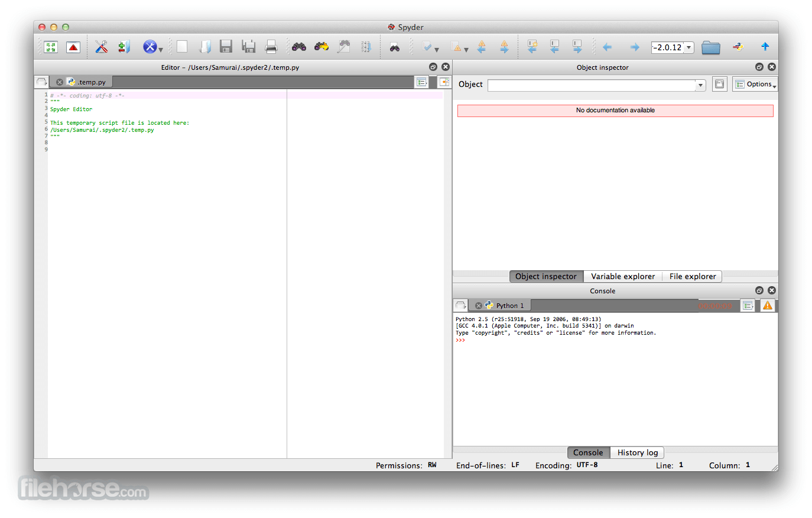Image resolution: width=812 pixels, height=518 pixels.
Task: Go to previous warning icon
Action: (x=482, y=47)
